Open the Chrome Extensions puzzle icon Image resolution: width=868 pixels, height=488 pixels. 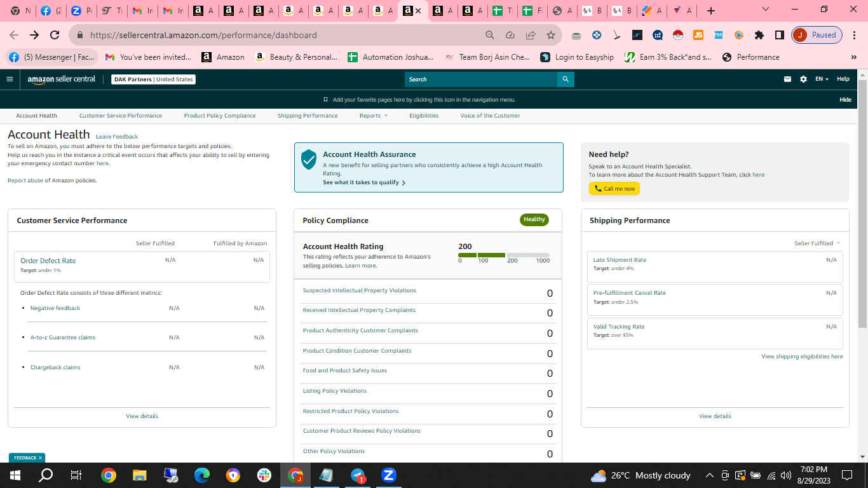click(759, 35)
